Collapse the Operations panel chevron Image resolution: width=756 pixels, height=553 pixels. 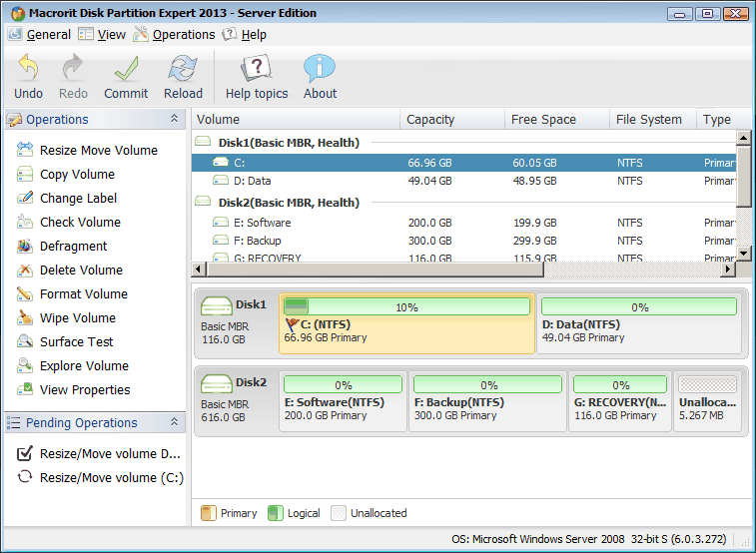coord(174,119)
